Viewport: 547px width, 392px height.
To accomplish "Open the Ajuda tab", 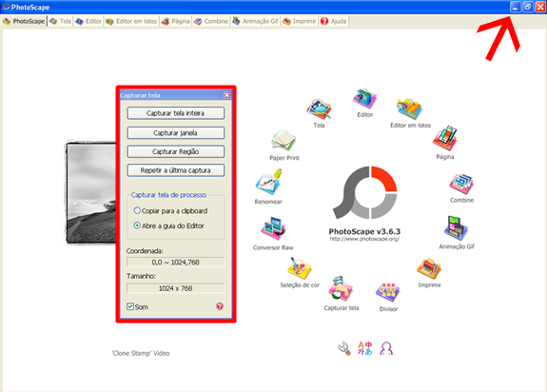I will tap(334, 21).
